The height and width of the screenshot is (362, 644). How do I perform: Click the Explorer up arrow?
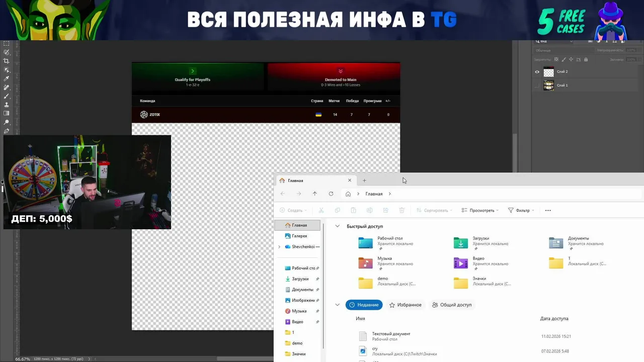[x=315, y=194]
